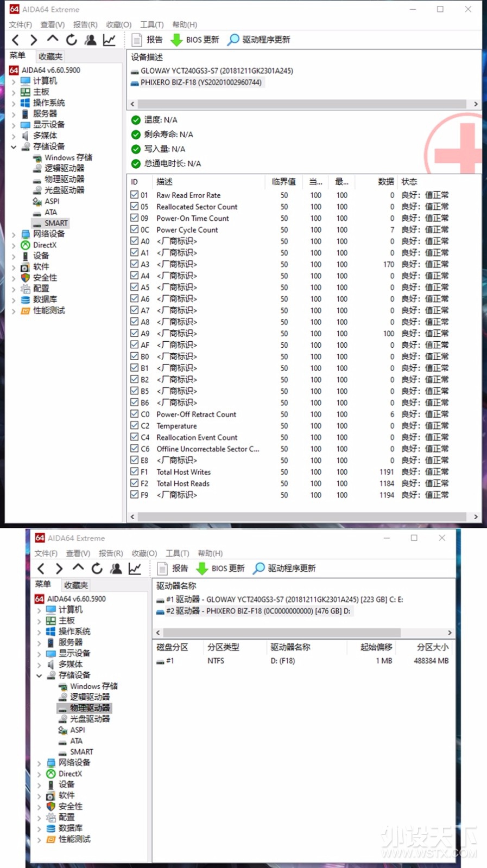Expand 安全性 node in the bottom window tree
This screenshot has height=868, width=487.
tap(39, 807)
